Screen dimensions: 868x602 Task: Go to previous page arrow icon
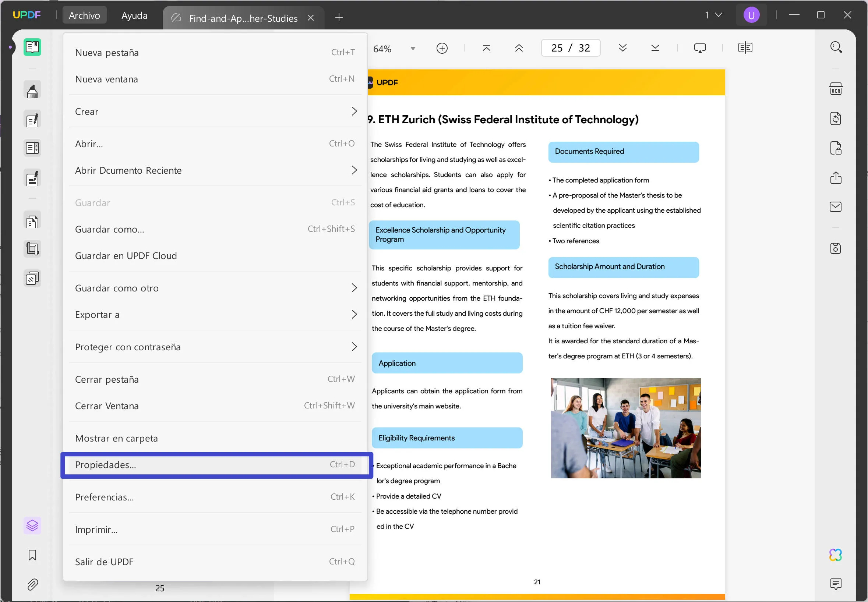[x=519, y=48]
